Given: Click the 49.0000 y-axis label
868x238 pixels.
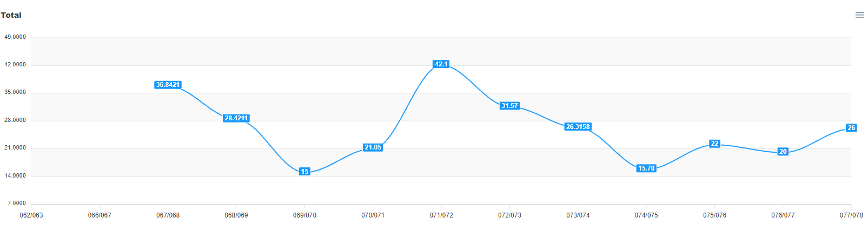Looking at the screenshot, I should click(x=15, y=37).
